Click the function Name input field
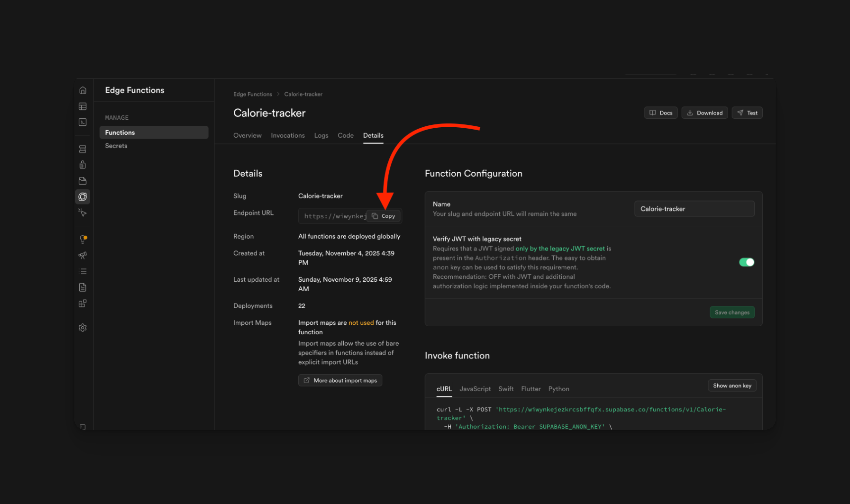The width and height of the screenshot is (850, 504). click(694, 209)
